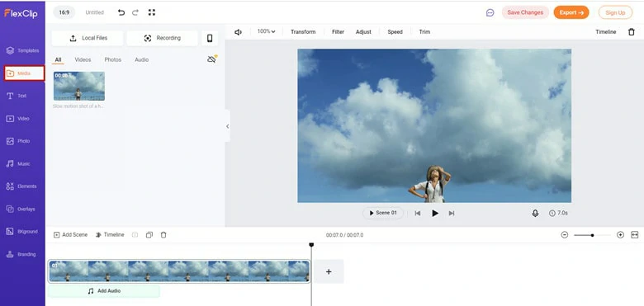Duplicate the selected scene
Image resolution: width=644 pixels, height=306 pixels.
(x=149, y=235)
